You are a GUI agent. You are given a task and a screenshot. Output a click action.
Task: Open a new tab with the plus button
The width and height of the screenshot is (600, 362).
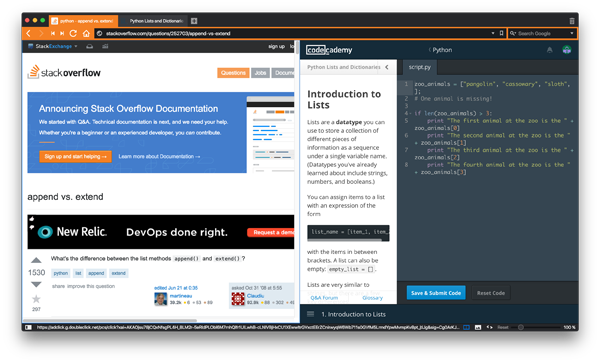194,21
